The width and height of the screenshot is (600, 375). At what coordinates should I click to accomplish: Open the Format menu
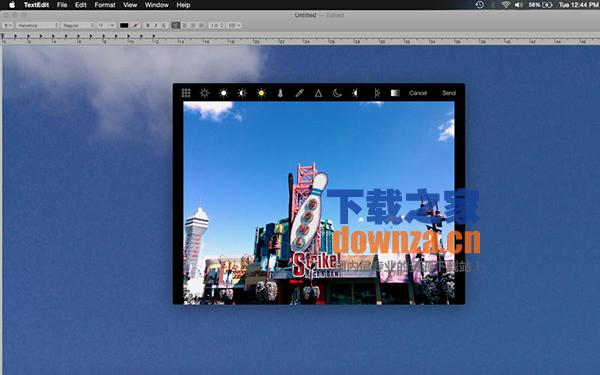[105, 5]
